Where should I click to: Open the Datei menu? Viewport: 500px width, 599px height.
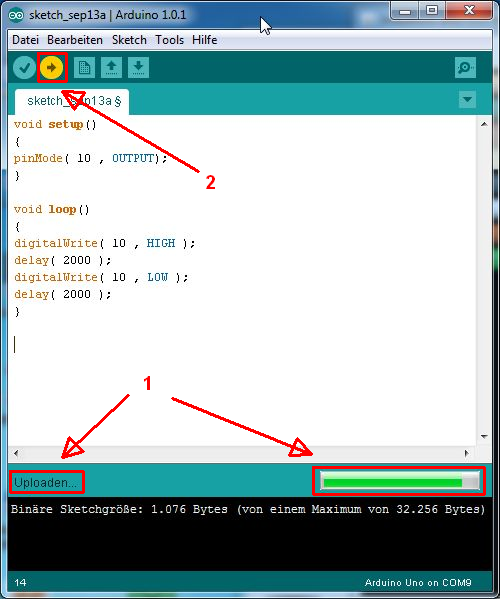tap(25, 40)
